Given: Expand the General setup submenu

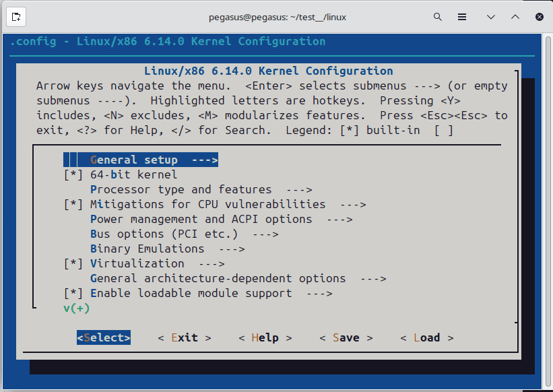Looking at the screenshot, I should pyautogui.click(x=154, y=160).
